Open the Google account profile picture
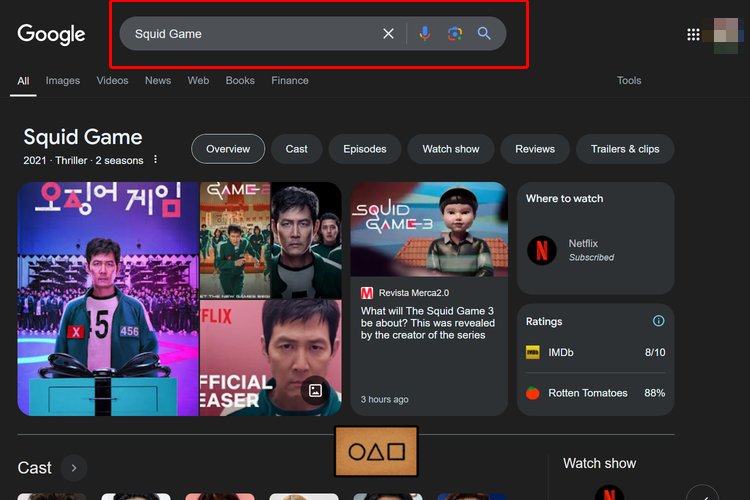 (726, 34)
